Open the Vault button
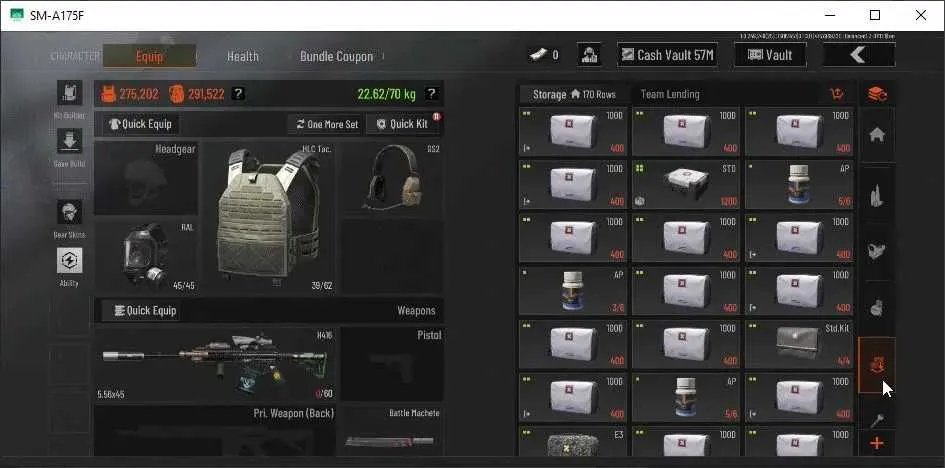This screenshot has height=468, width=945. pyautogui.click(x=770, y=55)
